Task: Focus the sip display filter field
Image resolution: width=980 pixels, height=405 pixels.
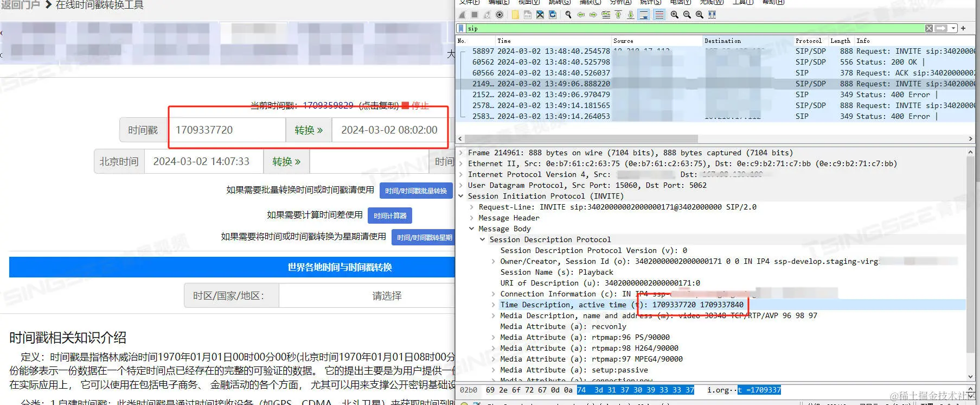Action: click(x=694, y=28)
